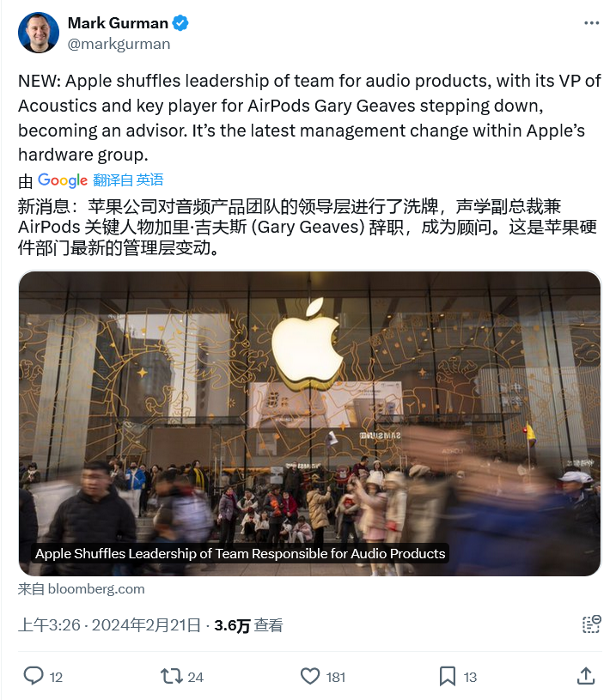Click the reply speech bubble icon
616x700 pixels.
click(34, 676)
